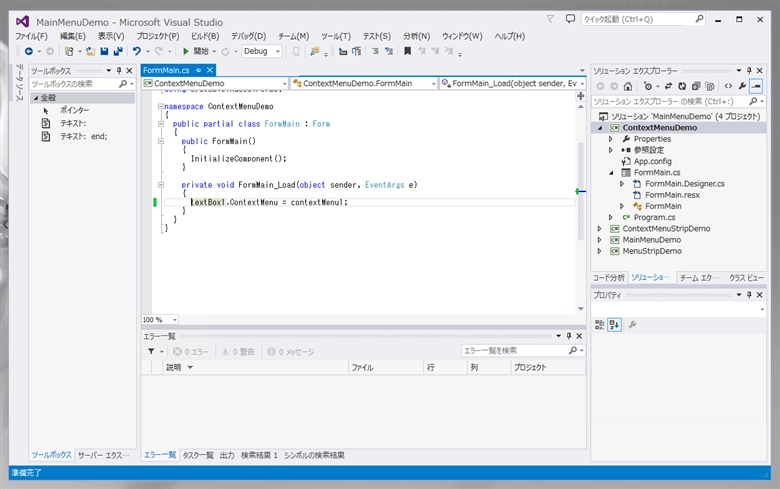Open Properties wrench icon in Solution Explorer

[742, 86]
